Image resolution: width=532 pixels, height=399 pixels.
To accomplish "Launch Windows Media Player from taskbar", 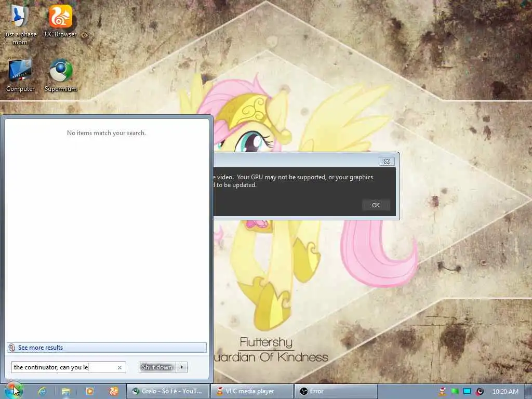I will coord(90,391).
